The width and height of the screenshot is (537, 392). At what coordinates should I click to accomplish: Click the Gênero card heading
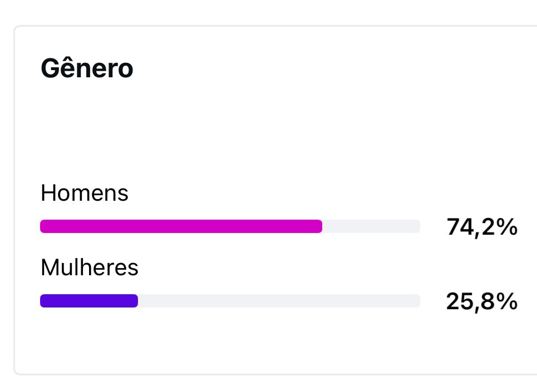(87, 68)
